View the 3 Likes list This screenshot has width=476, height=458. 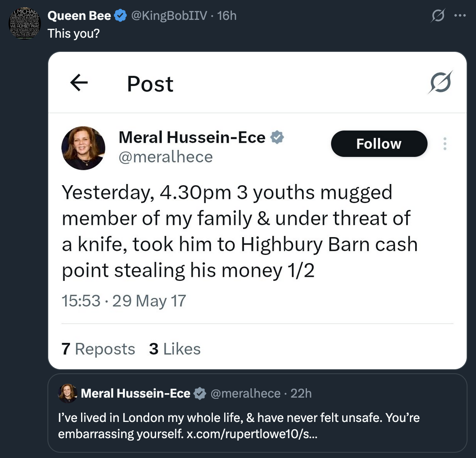[x=175, y=349]
